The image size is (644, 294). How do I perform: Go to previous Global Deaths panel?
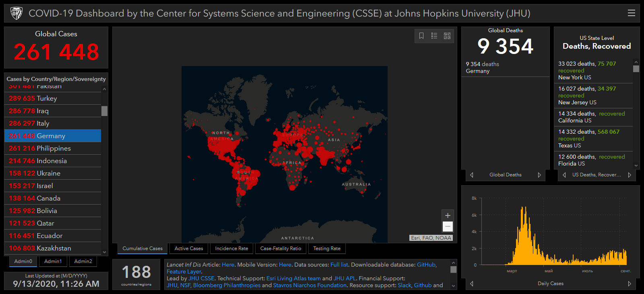[x=472, y=175]
